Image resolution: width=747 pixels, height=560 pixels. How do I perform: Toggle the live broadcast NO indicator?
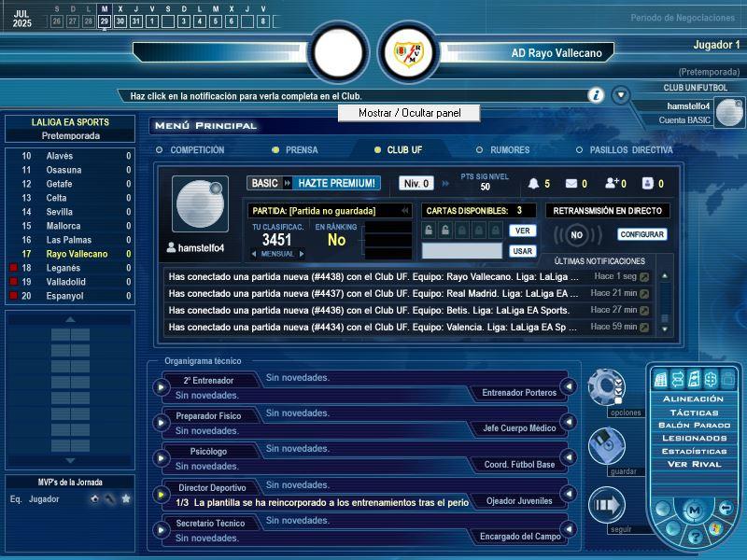577,235
